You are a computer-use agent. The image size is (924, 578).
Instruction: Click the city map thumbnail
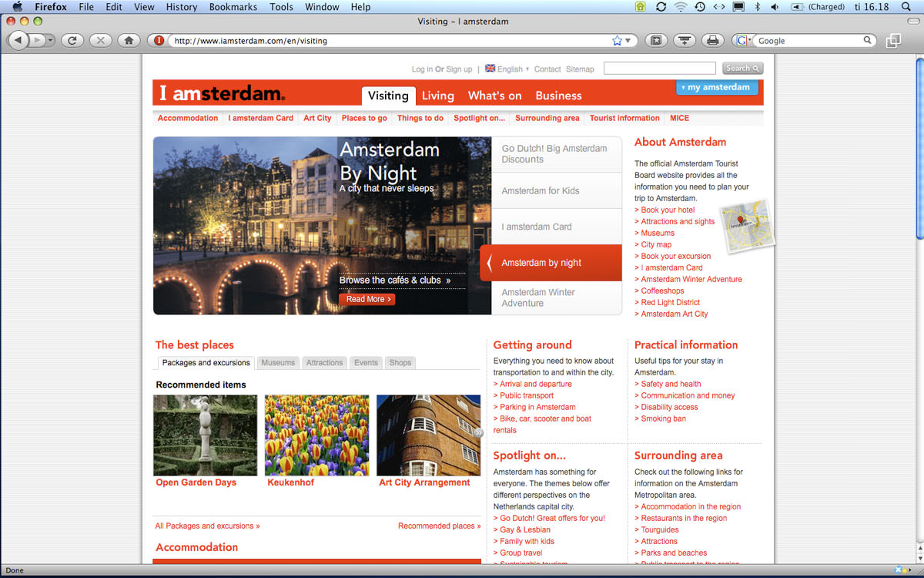point(747,225)
